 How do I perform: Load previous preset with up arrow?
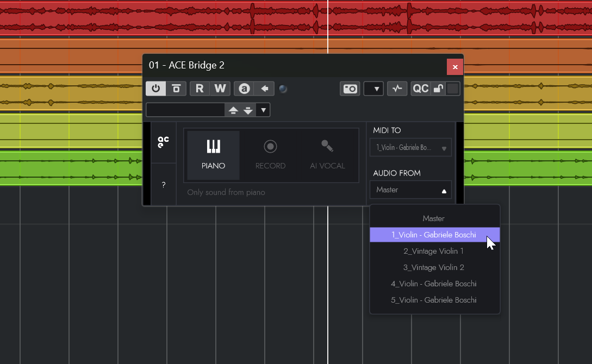(x=233, y=110)
